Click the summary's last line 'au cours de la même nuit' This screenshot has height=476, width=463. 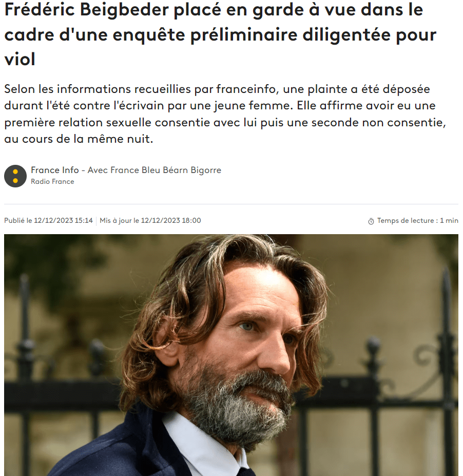[79, 139]
